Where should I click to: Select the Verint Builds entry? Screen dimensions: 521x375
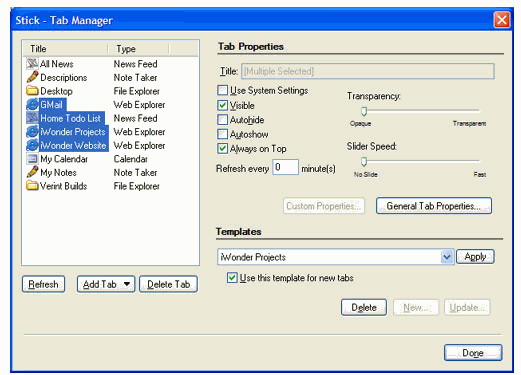pyautogui.click(x=63, y=186)
